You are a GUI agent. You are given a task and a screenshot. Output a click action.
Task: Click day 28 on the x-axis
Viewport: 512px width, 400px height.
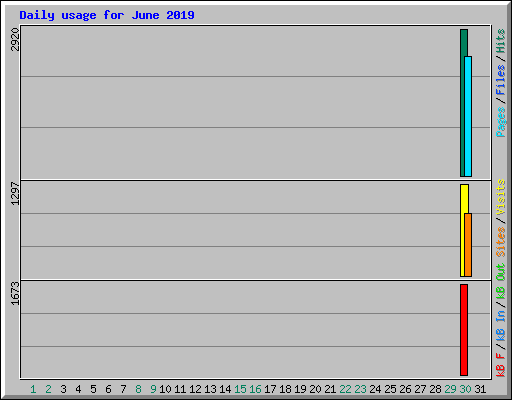[x=435, y=389]
